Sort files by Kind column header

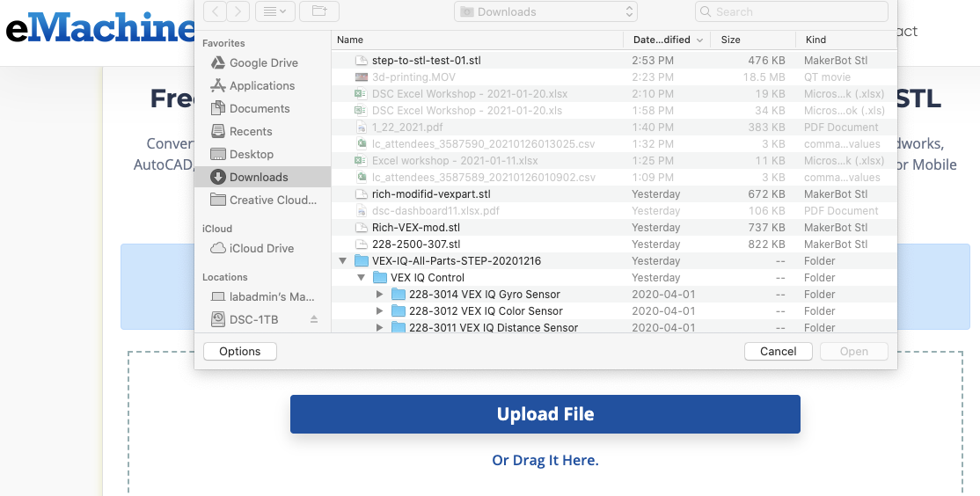[815, 40]
